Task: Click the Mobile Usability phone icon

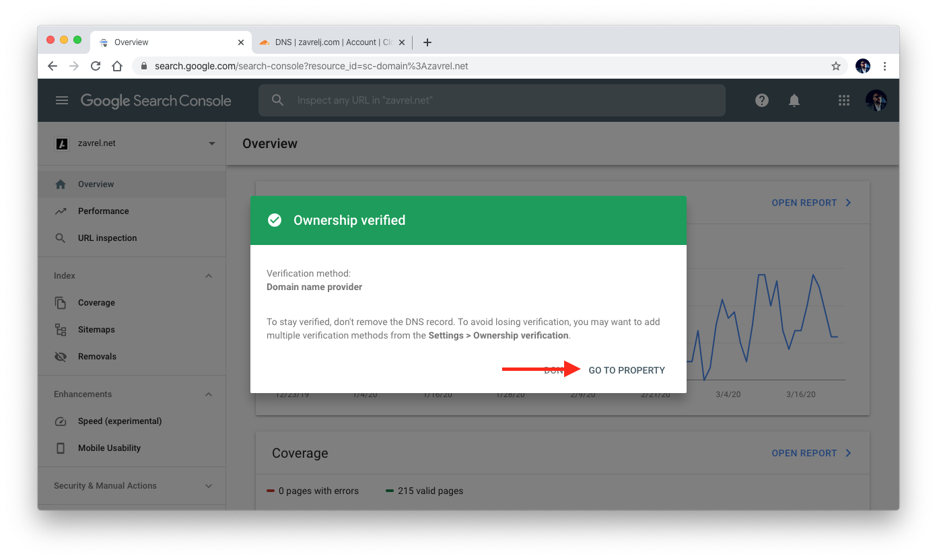Action: (61, 448)
